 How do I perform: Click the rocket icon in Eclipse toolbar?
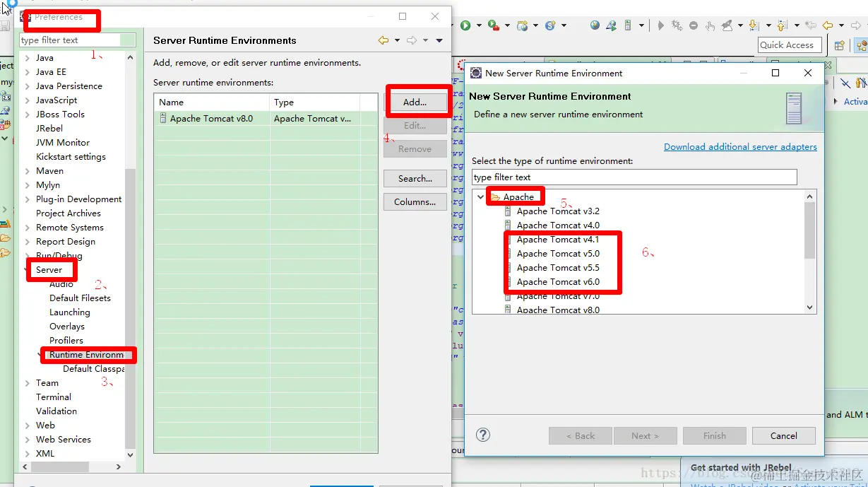pyautogui.click(x=727, y=25)
